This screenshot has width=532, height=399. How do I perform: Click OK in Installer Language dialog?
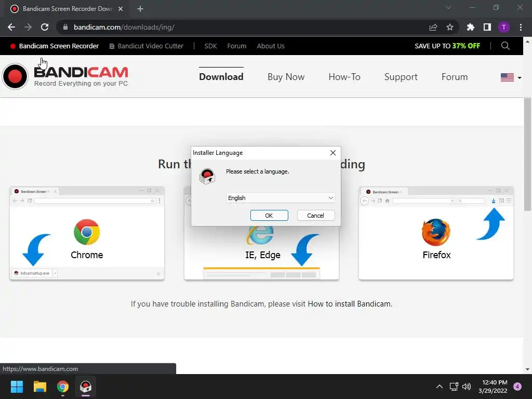269,216
